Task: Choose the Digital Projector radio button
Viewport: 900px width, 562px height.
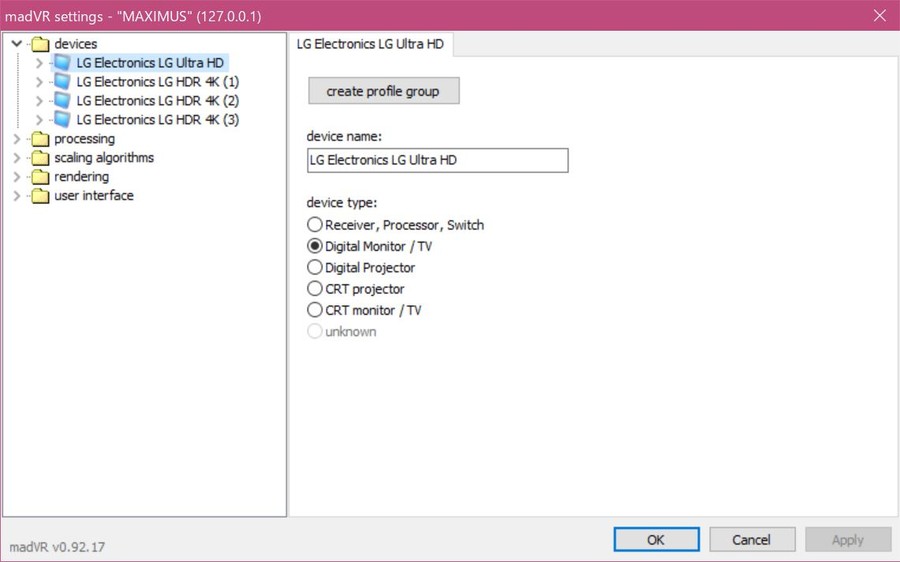Action: tap(315, 268)
